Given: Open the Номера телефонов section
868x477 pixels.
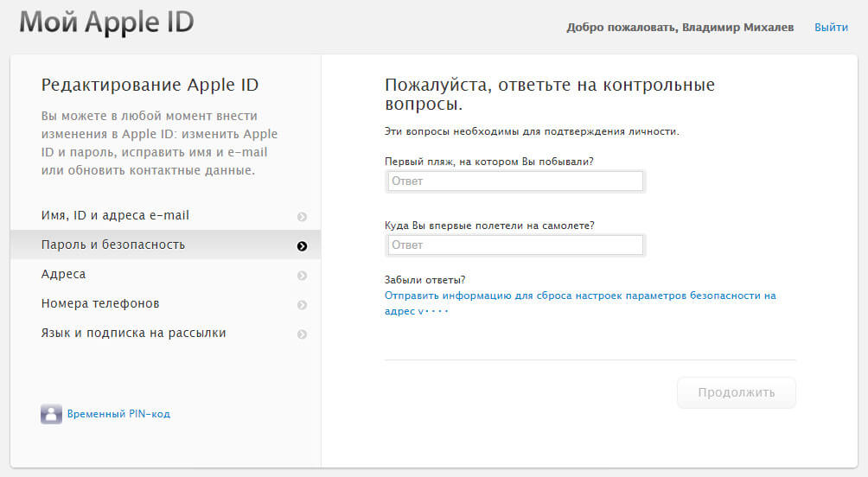Looking at the screenshot, I should [x=100, y=303].
